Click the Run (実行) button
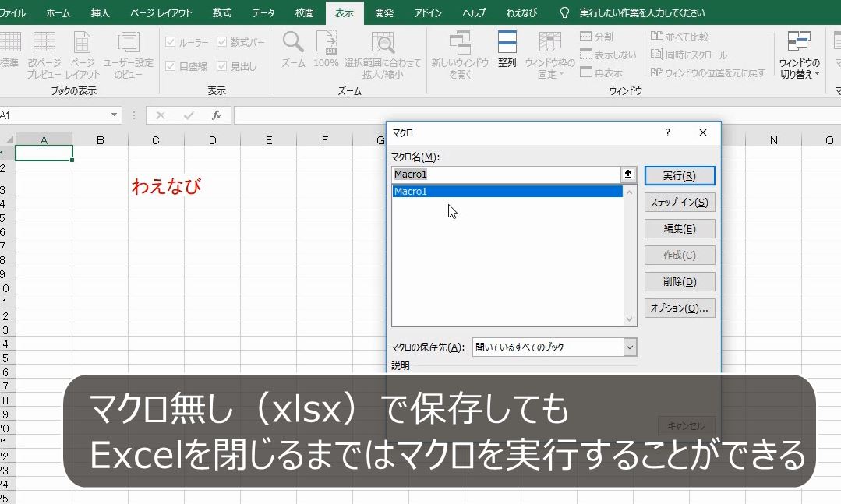Image resolution: width=841 pixels, height=504 pixels. (x=680, y=176)
